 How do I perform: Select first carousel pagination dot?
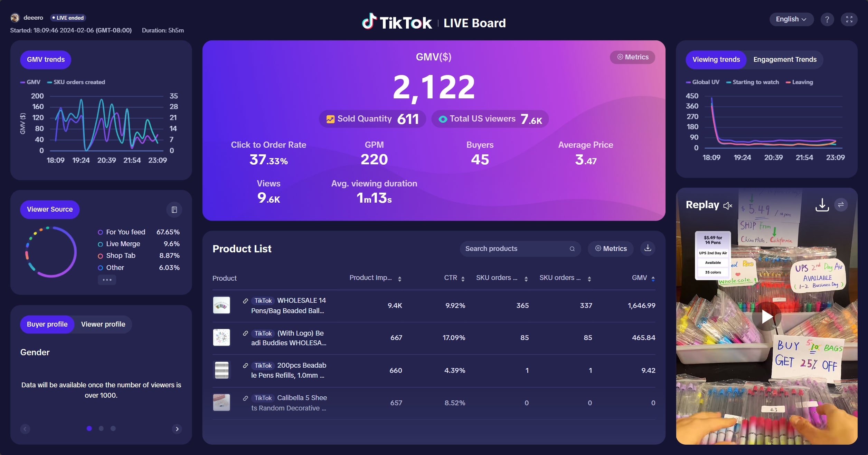tap(89, 428)
